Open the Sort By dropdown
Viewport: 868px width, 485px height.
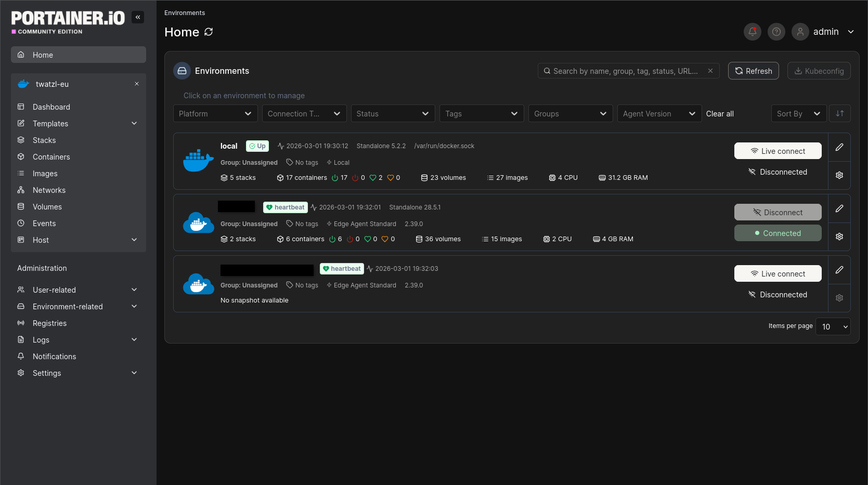click(798, 113)
